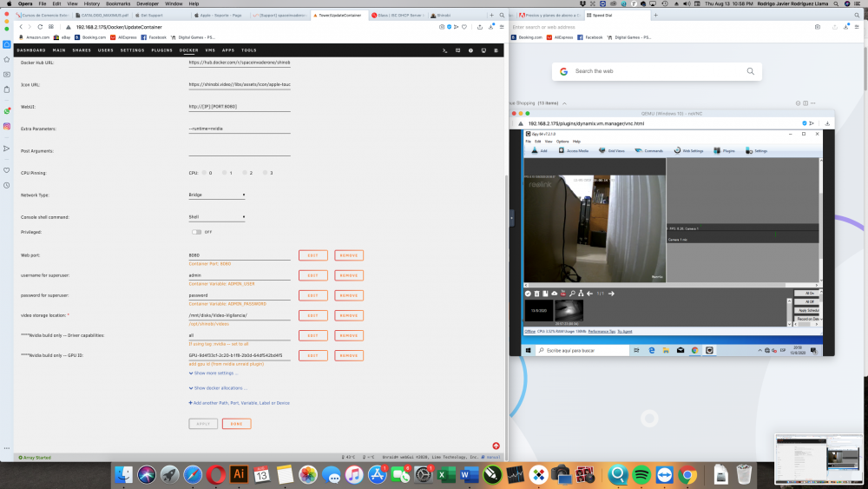This screenshot has width=868, height=489.
Task: Add page to bookmarks heart icon
Action: click(464, 27)
